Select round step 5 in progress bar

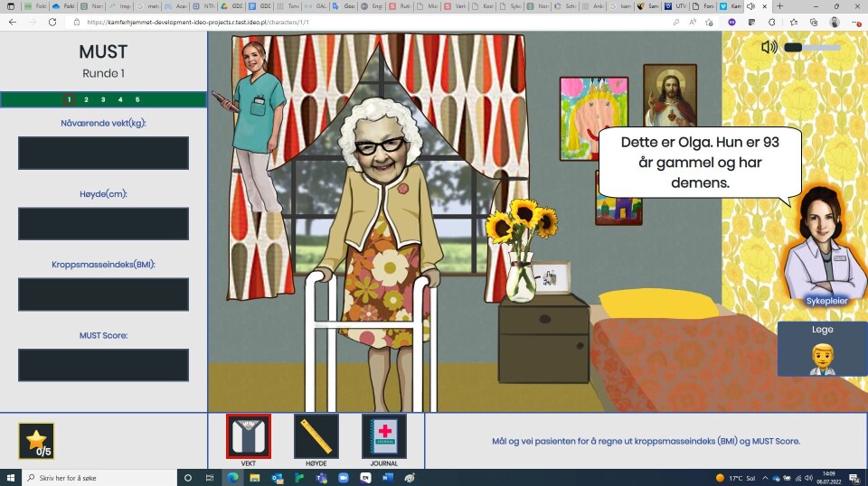click(x=137, y=99)
